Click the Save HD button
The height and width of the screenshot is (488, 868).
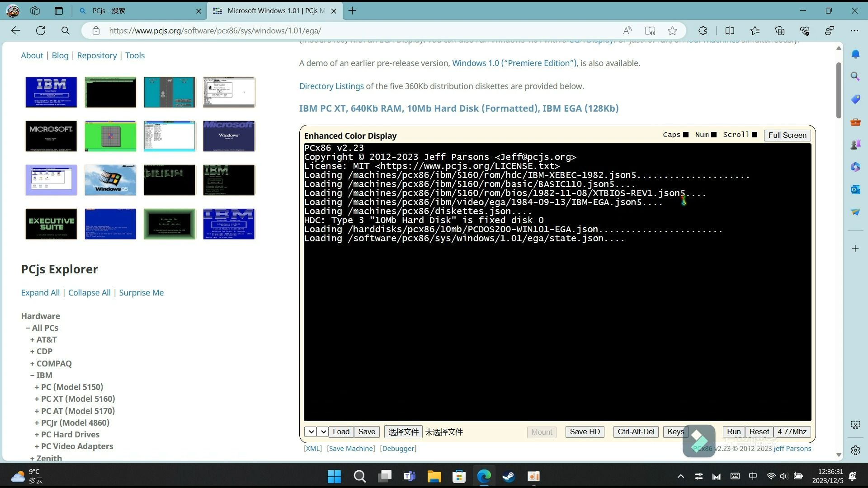[x=584, y=432]
